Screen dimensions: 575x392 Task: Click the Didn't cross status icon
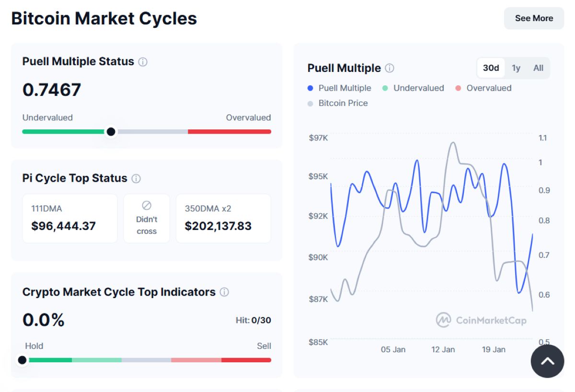click(147, 206)
